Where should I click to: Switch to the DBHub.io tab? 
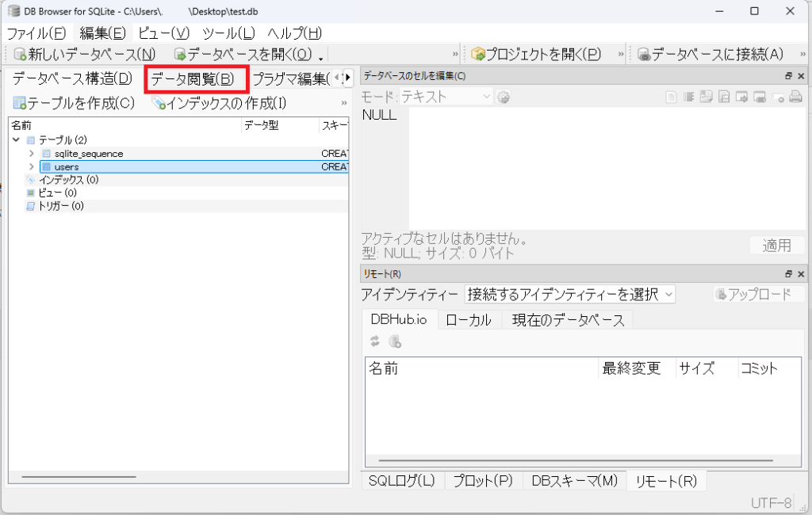coord(399,319)
